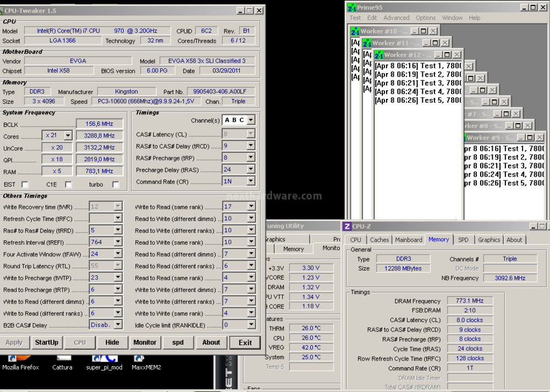Viewport: 550px width, 392px height.
Task: Click the Worker #11 window icon
Action: coord(367,43)
